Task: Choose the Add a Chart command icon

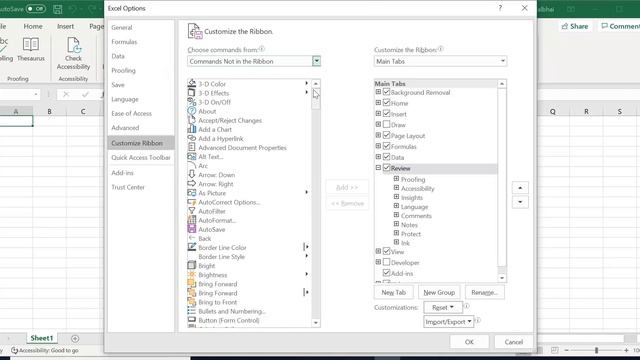Action: [191, 129]
